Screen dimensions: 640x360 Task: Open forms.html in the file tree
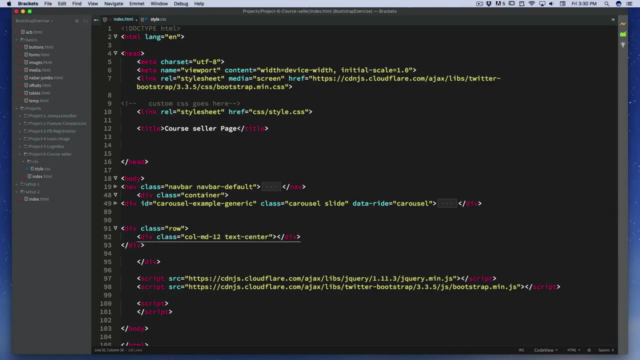[39, 55]
